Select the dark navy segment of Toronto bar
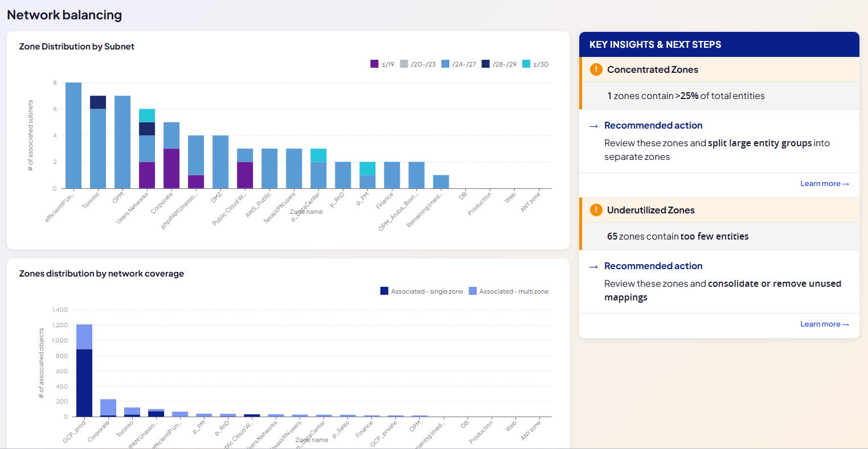 (98, 102)
